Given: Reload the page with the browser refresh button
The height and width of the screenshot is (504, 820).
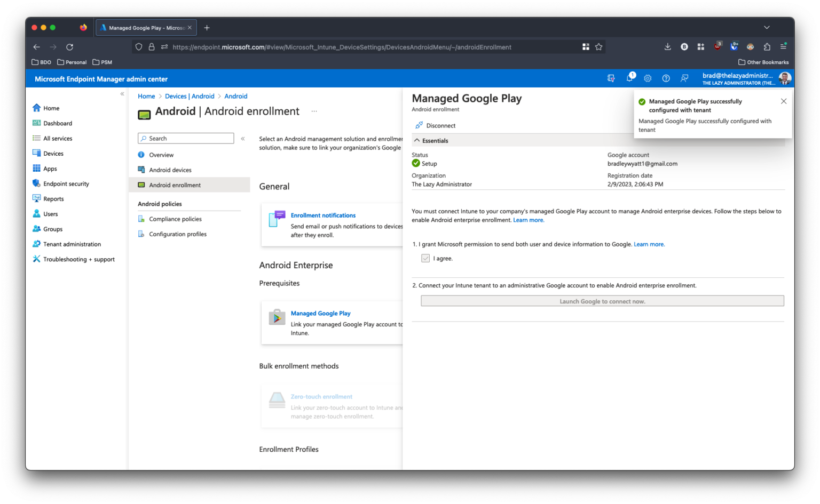Looking at the screenshot, I should [x=69, y=47].
